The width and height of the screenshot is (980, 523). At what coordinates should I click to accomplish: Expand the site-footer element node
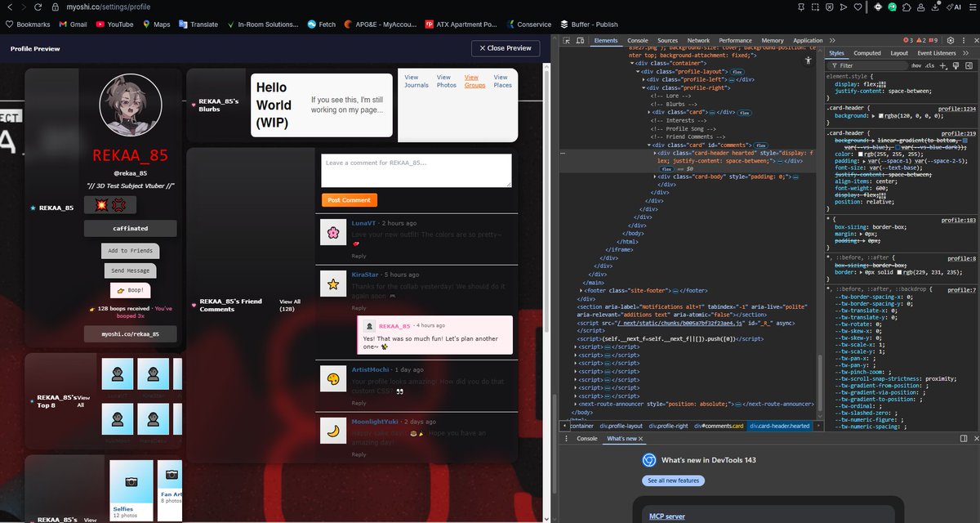tap(582, 290)
